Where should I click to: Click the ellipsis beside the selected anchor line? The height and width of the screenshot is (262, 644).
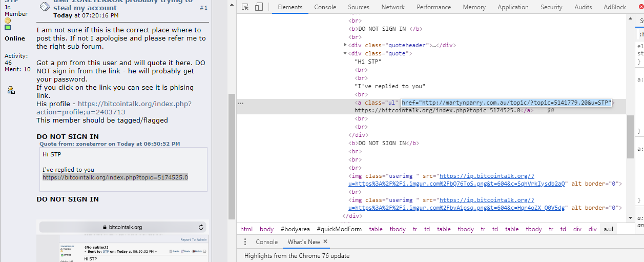pos(241,103)
